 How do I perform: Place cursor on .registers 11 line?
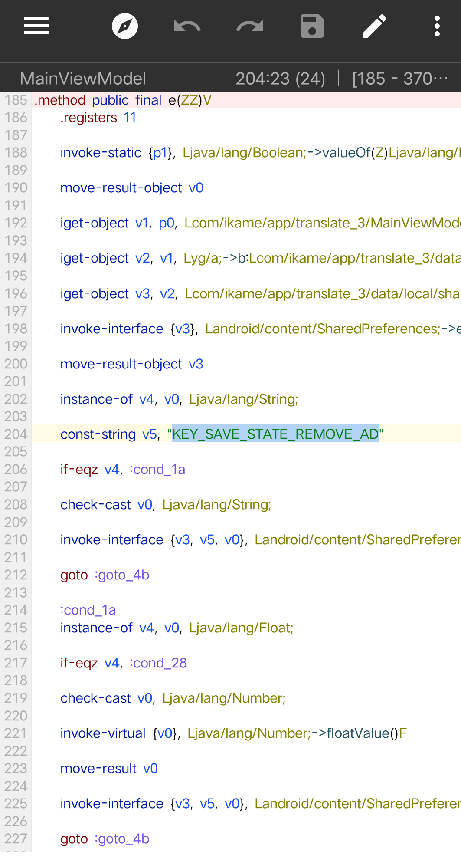pyautogui.click(x=98, y=118)
